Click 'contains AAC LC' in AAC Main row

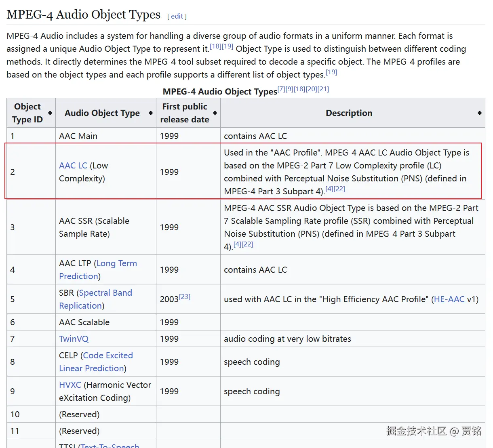(255, 136)
